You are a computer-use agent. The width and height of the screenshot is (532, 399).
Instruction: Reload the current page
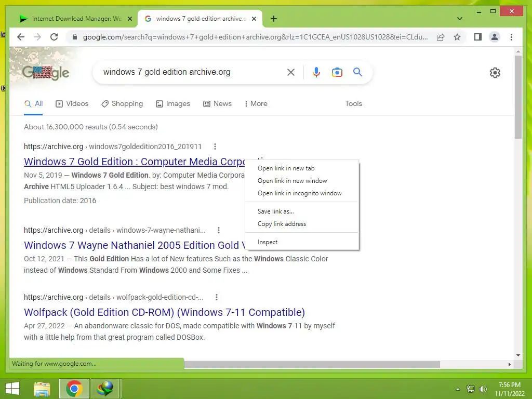pos(54,37)
